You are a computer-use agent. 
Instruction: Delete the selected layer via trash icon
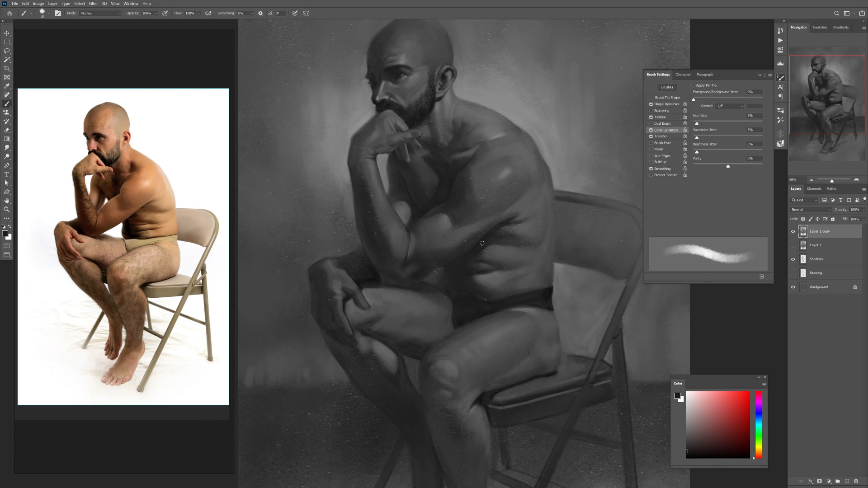856,481
